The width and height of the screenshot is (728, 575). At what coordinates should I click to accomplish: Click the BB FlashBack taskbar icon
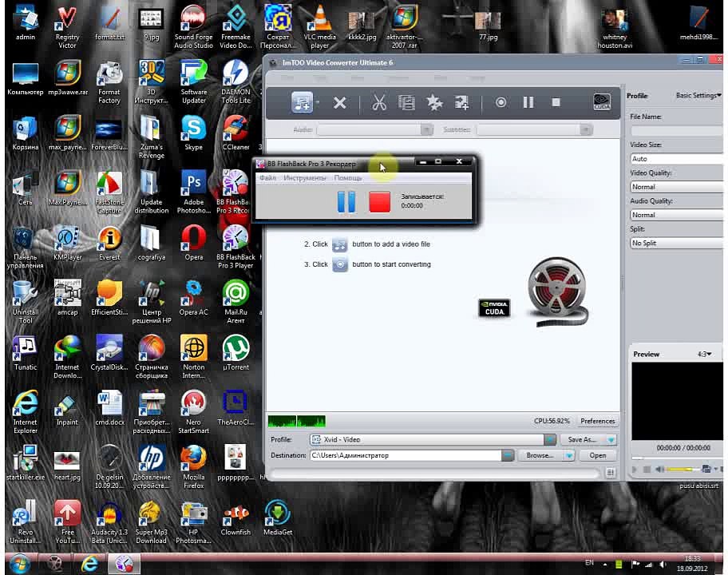click(124, 564)
